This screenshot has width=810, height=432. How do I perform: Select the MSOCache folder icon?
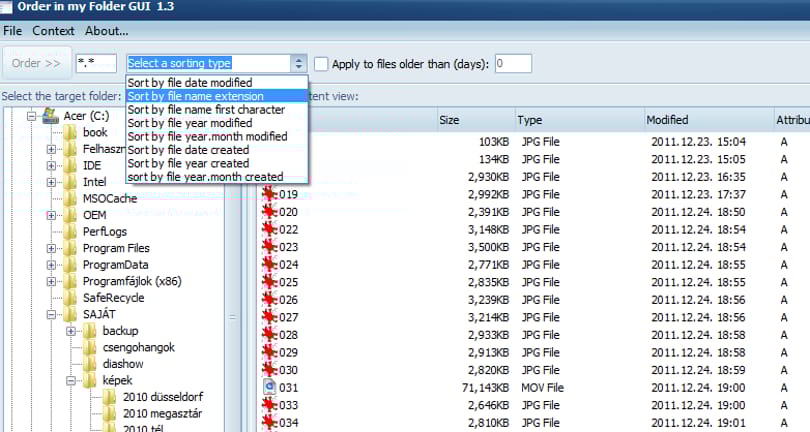click(70, 198)
